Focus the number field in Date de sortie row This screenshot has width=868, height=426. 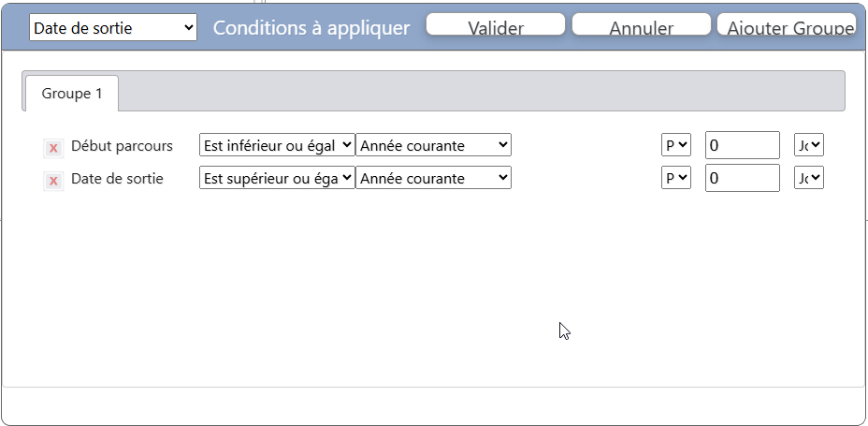pyautogui.click(x=742, y=178)
